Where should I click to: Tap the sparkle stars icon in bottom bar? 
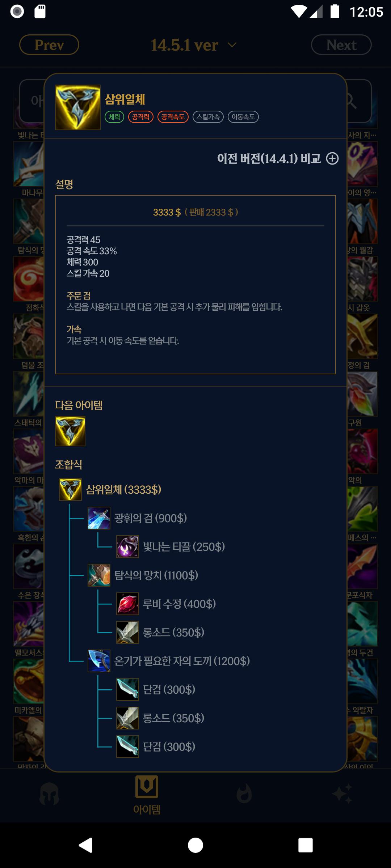342,794
